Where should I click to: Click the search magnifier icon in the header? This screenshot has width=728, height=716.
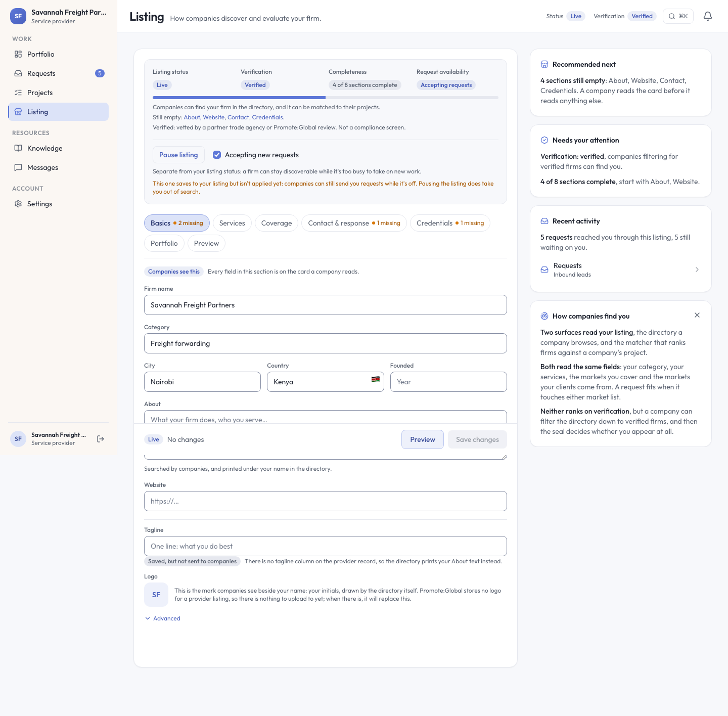(x=672, y=16)
